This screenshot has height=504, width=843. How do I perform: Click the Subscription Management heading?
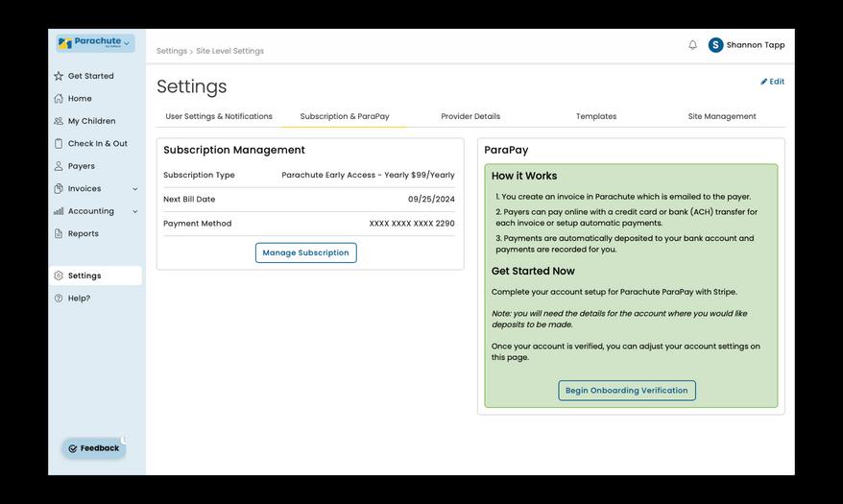tap(234, 150)
